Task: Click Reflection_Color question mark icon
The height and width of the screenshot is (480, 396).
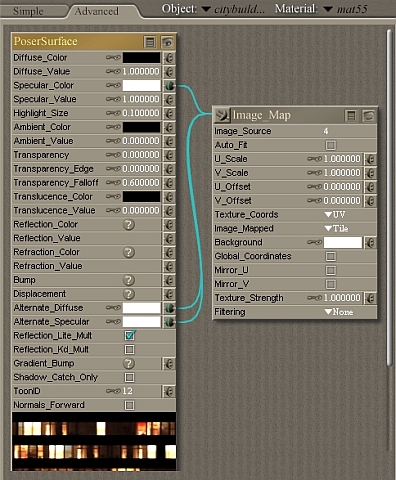Action: point(129,225)
